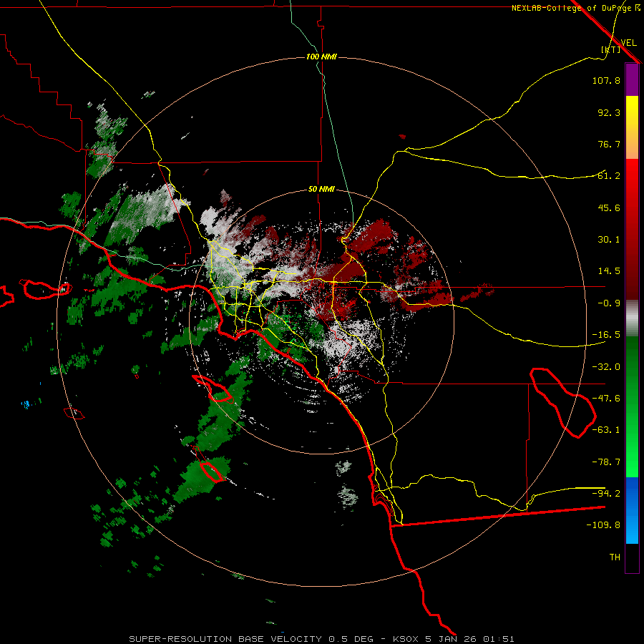This screenshot has height=644, width=644.
Task: Click 0.5 DEG in the bottom caption
Action: (351, 639)
